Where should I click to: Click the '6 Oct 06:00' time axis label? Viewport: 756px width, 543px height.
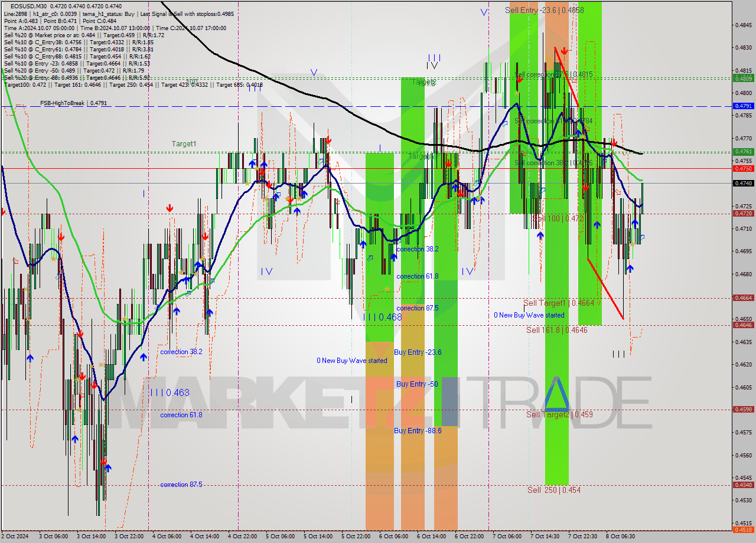click(393, 537)
